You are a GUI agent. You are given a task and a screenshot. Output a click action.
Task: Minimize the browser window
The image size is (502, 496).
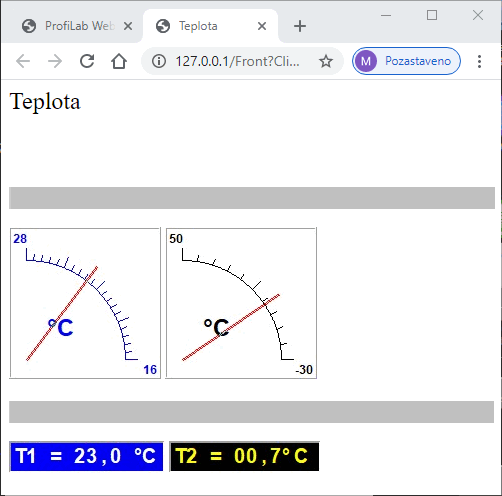[386, 15]
